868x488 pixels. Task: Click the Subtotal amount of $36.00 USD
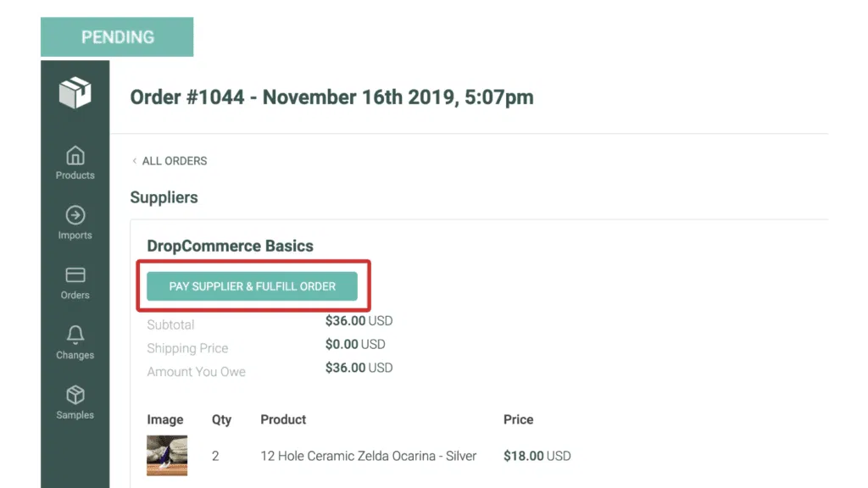pos(359,321)
